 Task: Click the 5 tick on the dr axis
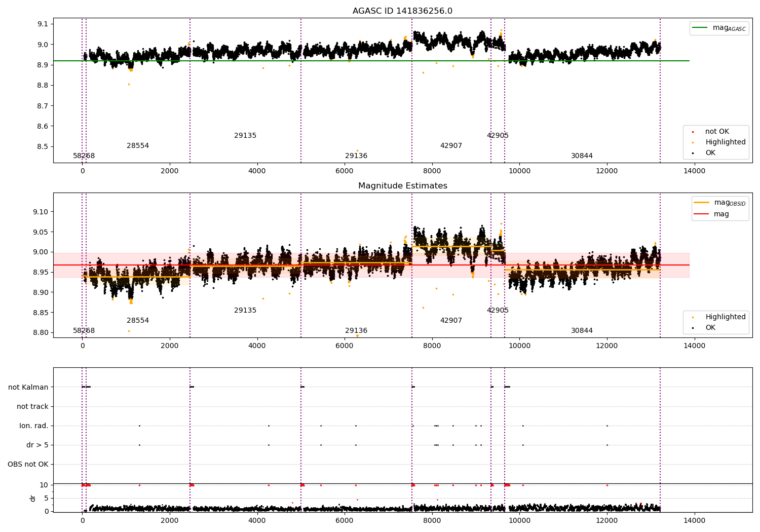[x=46, y=498]
